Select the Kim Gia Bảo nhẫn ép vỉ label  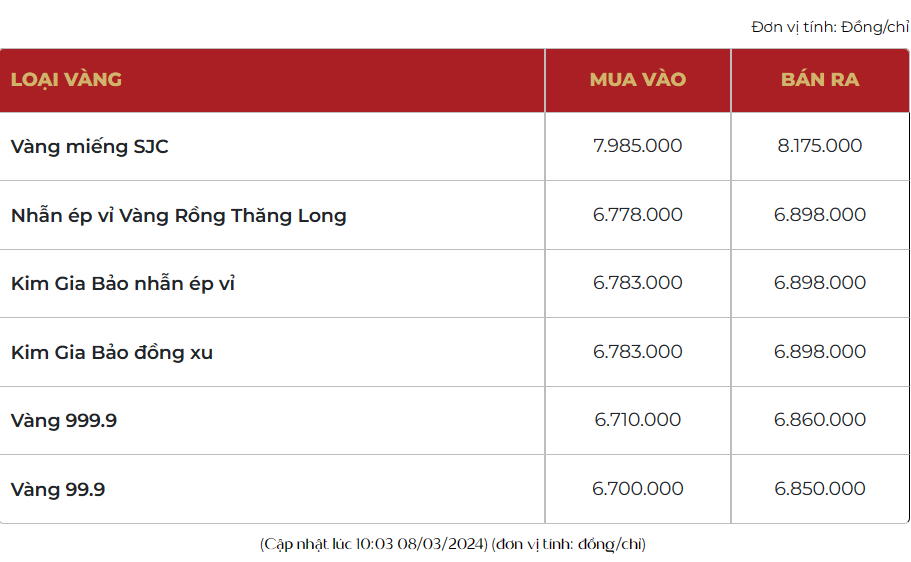(x=123, y=284)
